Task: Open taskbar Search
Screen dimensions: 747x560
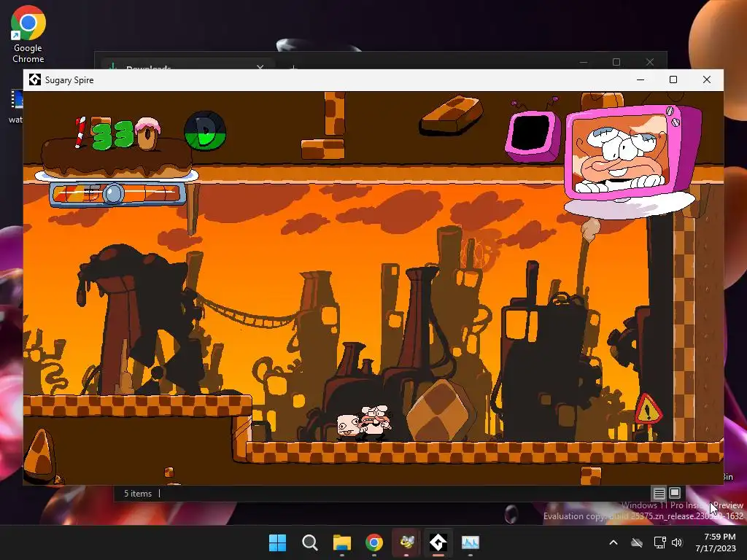Action: coord(309,542)
